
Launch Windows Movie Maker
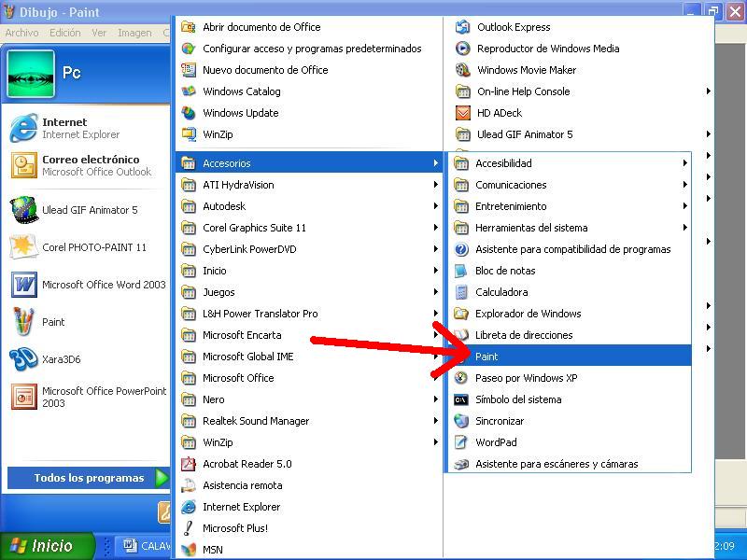tap(579, 69)
